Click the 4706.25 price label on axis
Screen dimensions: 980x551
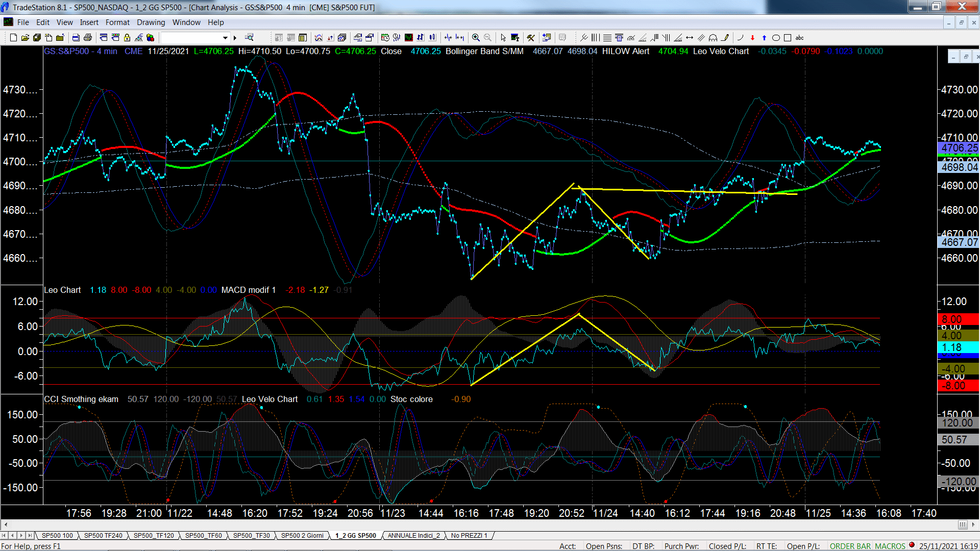959,148
